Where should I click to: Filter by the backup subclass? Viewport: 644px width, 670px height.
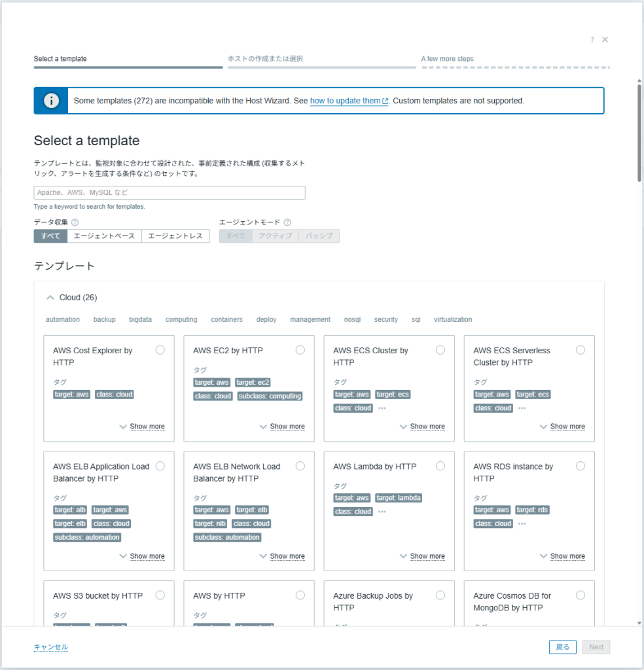click(x=105, y=319)
